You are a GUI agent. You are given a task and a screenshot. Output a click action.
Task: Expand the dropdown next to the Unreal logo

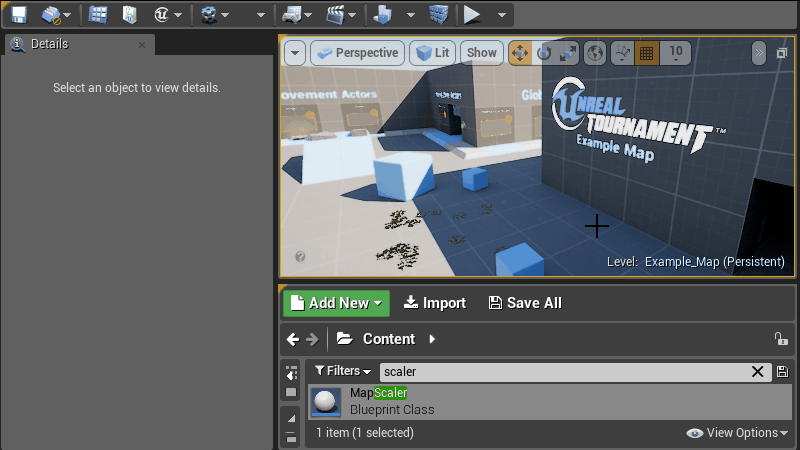(178, 15)
